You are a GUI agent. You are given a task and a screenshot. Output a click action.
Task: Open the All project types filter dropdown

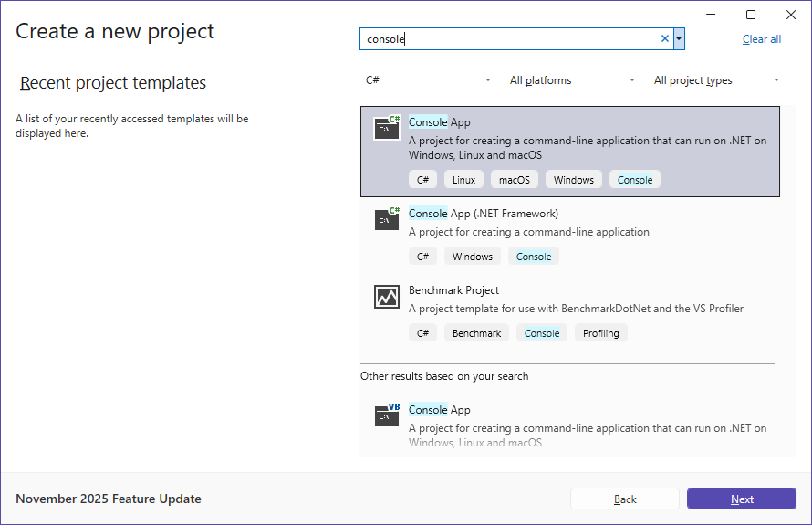click(716, 80)
